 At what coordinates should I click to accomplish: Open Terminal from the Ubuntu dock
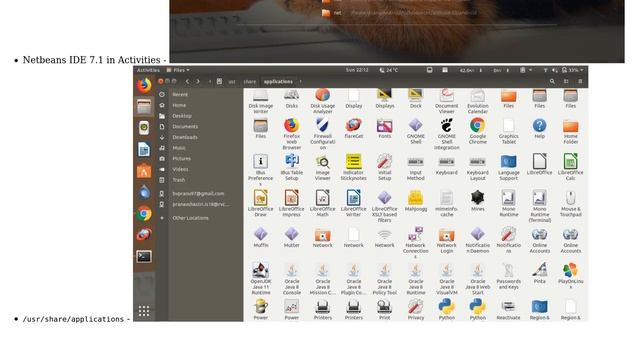click(144, 256)
